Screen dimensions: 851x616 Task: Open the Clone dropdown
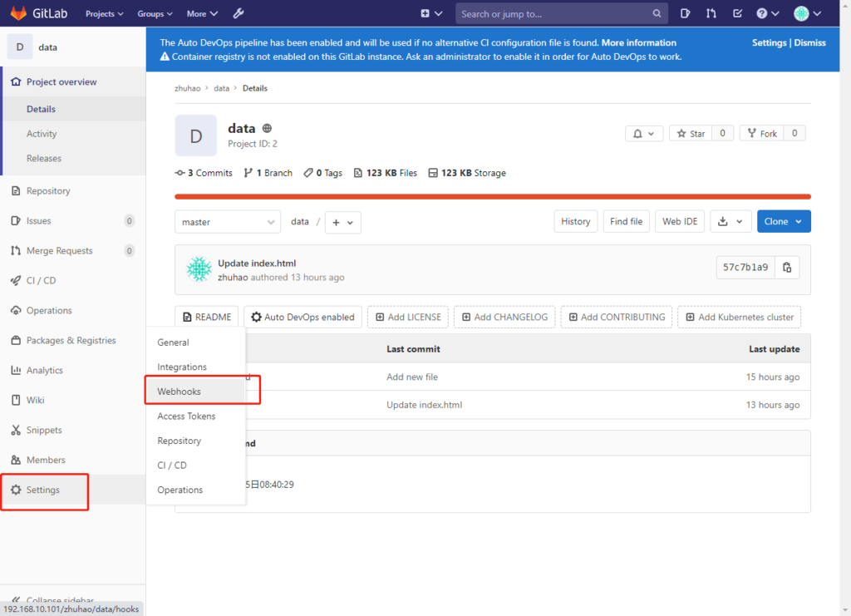pos(784,221)
